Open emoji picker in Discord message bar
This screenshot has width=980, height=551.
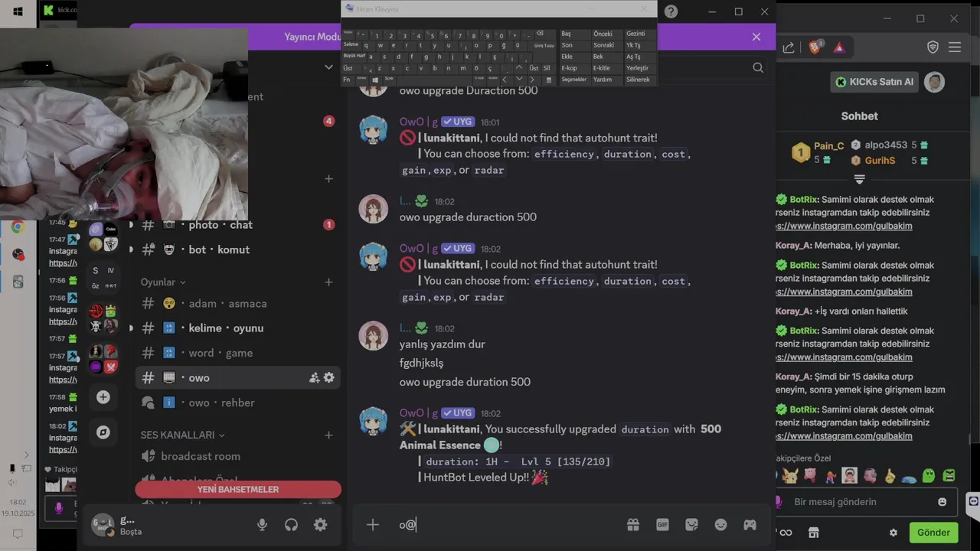click(720, 525)
